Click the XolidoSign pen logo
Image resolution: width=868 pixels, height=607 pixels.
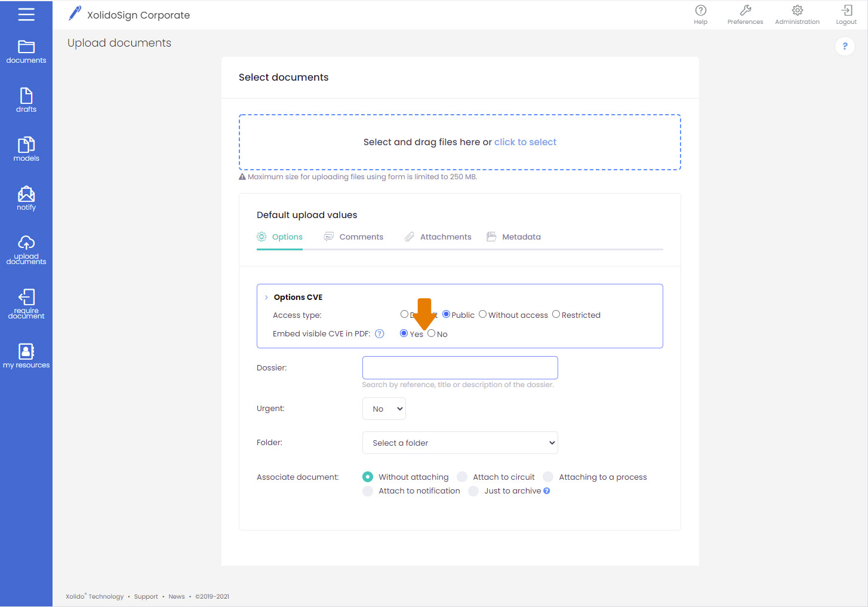75,13
